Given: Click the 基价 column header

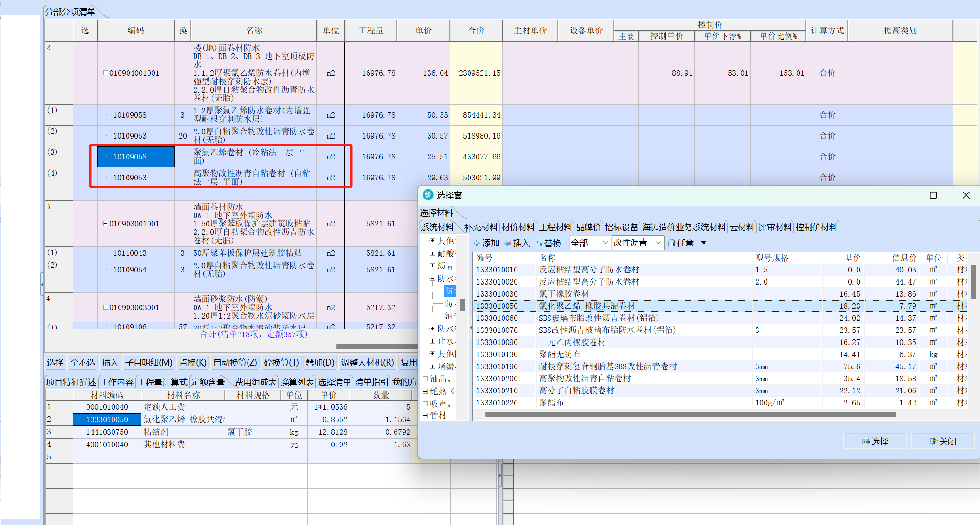Looking at the screenshot, I should (x=843, y=258).
